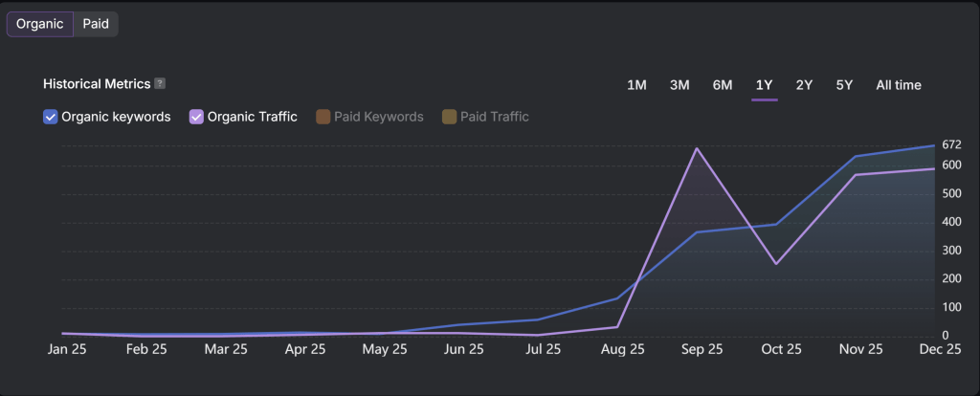Set range to 5Y
Image resolution: width=980 pixels, height=396 pixels.
844,85
